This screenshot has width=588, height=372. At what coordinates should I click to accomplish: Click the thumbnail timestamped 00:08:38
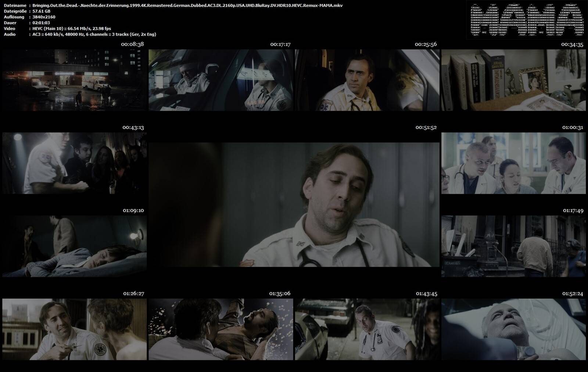74,80
